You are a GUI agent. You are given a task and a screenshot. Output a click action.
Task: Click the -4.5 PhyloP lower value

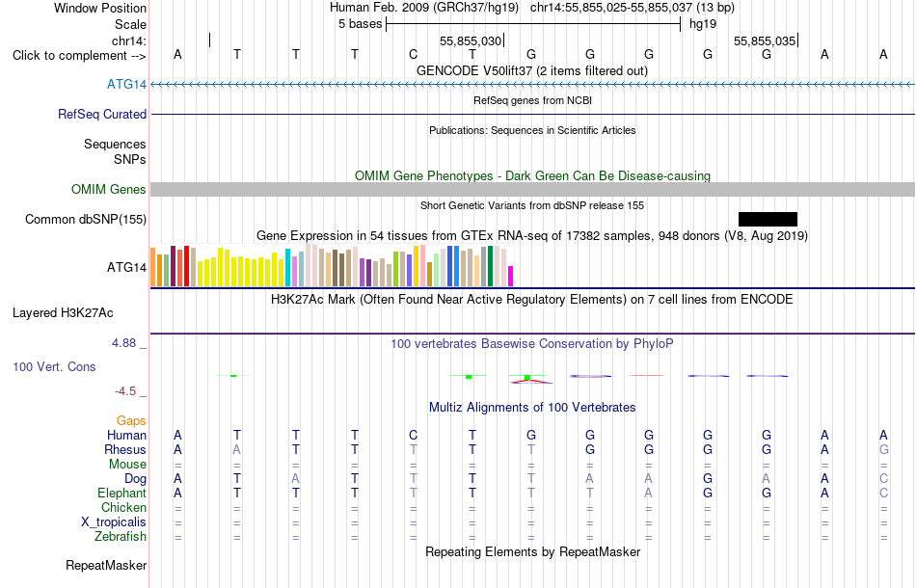125,391
